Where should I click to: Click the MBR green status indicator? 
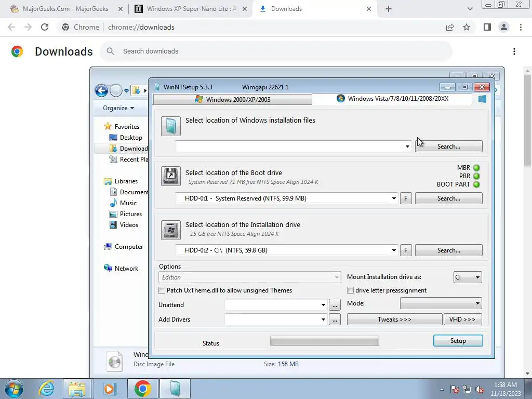pos(476,168)
